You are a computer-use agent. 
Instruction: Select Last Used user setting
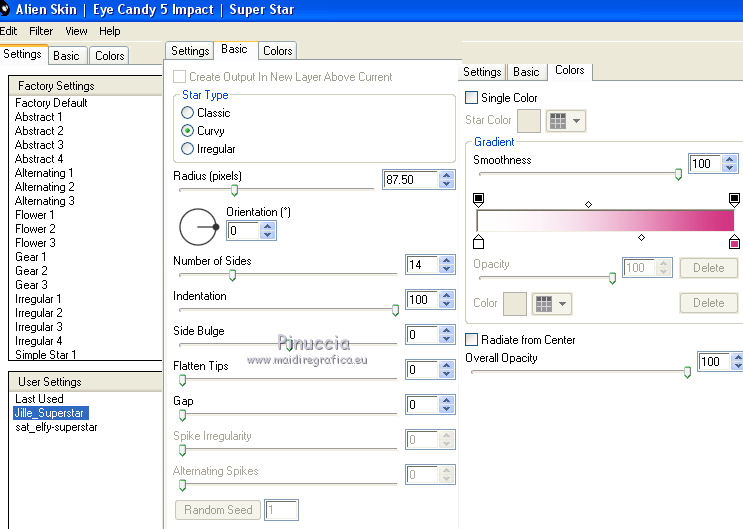tap(39, 399)
